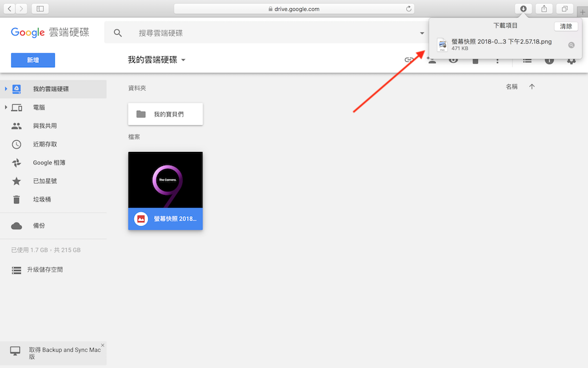Image resolution: width=588 pixels, height=368 pixels.
Task: Show details info icon
Action: point(549,61)
